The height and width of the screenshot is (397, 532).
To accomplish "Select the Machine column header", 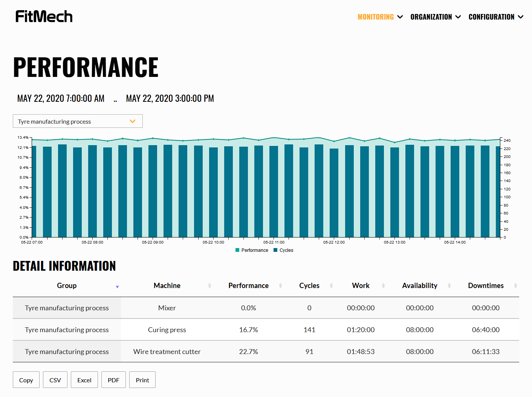I will click(167, 286).
